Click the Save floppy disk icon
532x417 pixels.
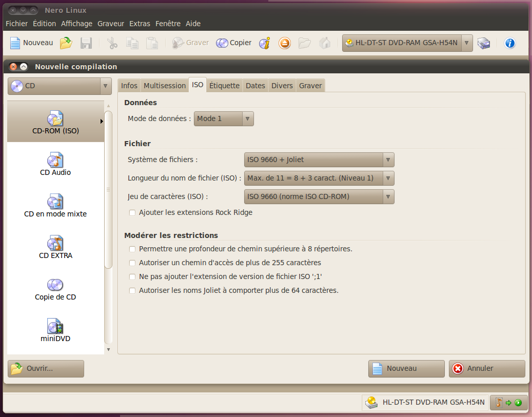point(86,43)
